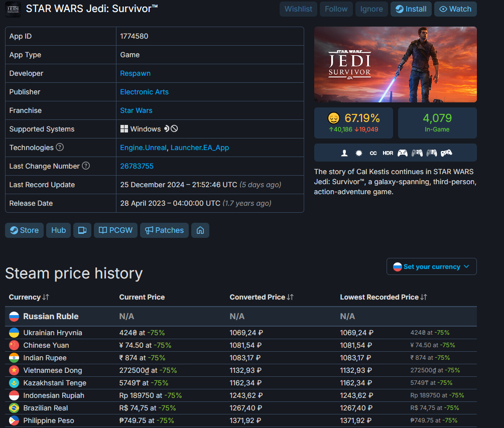Click the single-player person icon
504x428 pixels.
tap(344, 153)
